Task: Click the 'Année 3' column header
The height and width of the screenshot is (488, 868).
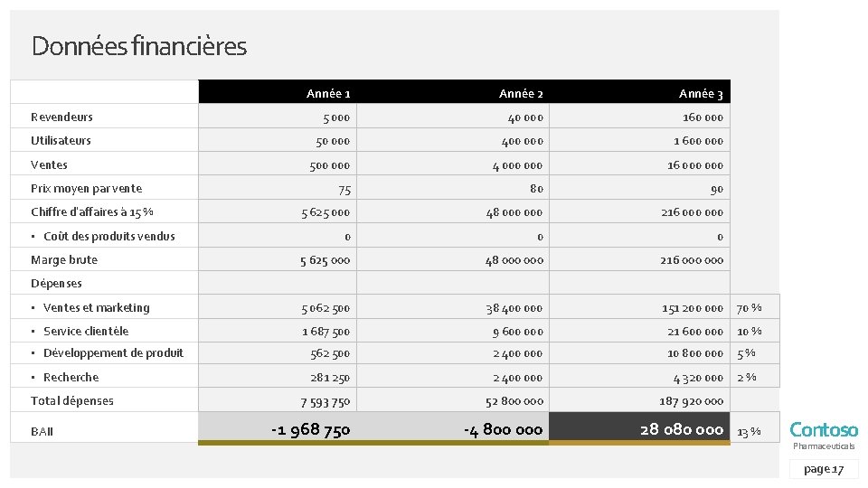Action: 701,93
